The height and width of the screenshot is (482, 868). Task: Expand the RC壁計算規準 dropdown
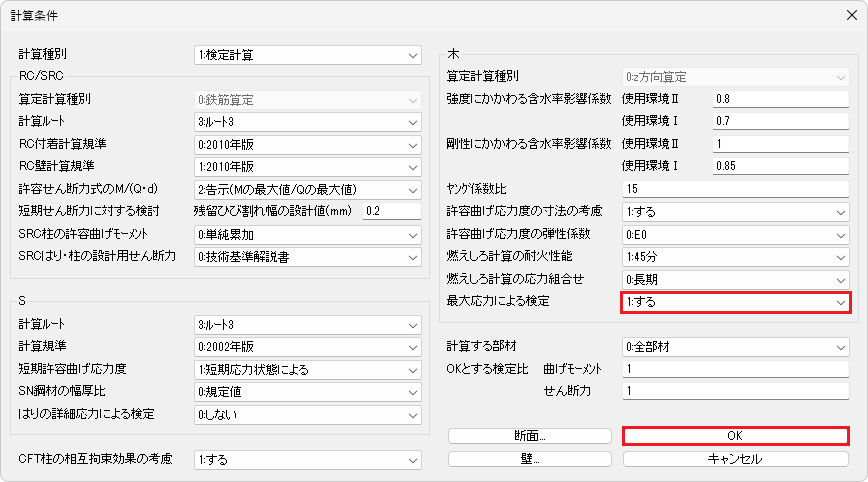click(x=308, y=166)
